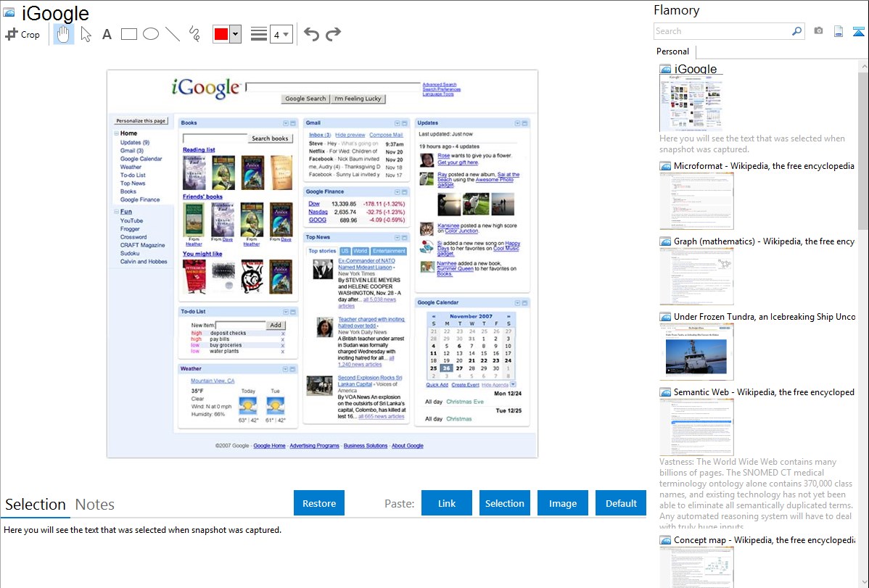Viewport: 869px width, 588px height.
Task: Open the Microformat Wikipedia snapshot thumbnail
Action: coord(696,201)
